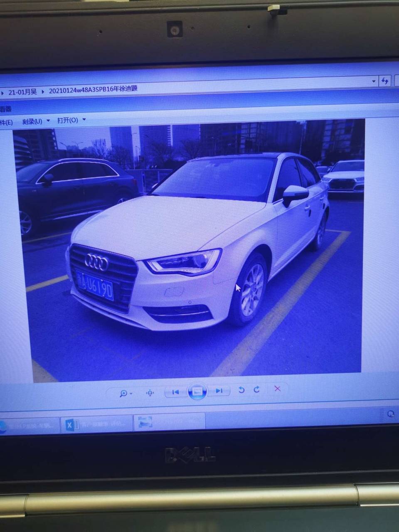Refresh the address bar location

pyautogui.click(x=385, y=81)
